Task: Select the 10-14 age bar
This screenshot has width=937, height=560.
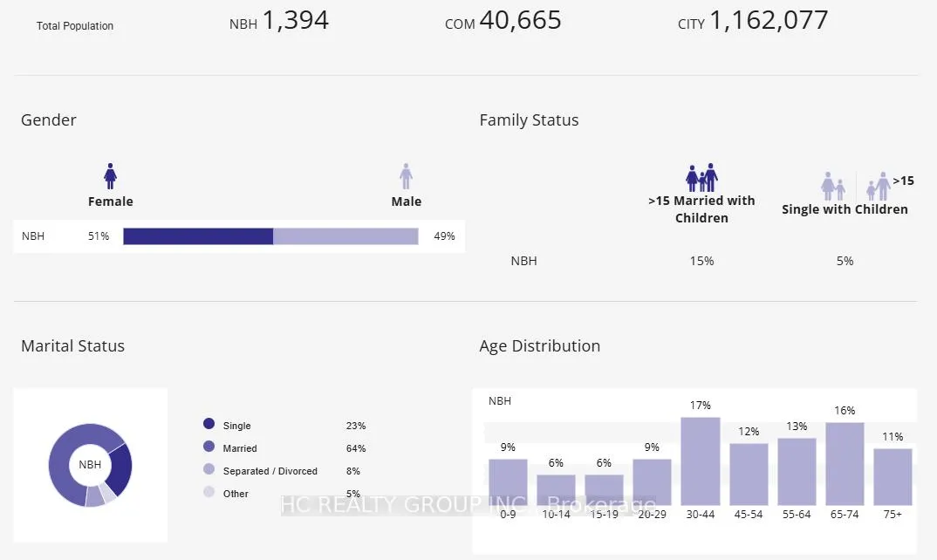Action: [x=556, y=490]
